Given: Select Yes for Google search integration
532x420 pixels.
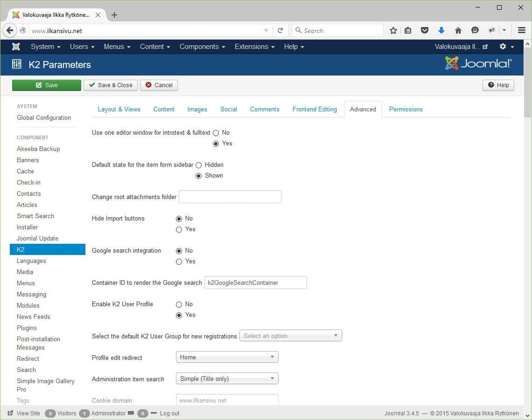Looking at the screenshot, I should [179, 262].
